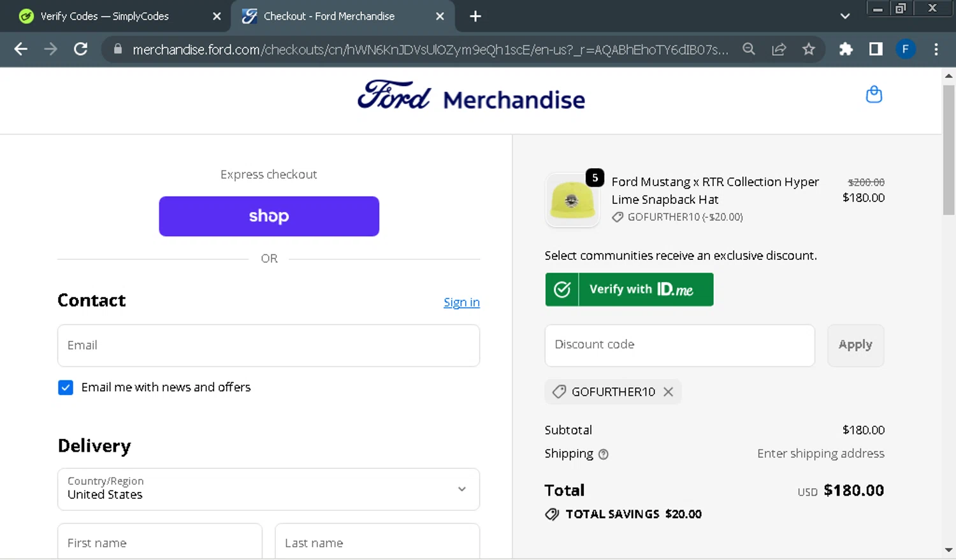Remove the GOFURTHER10 discount code
Viewport: 956px width, 560px height.
tap(668, 392)
